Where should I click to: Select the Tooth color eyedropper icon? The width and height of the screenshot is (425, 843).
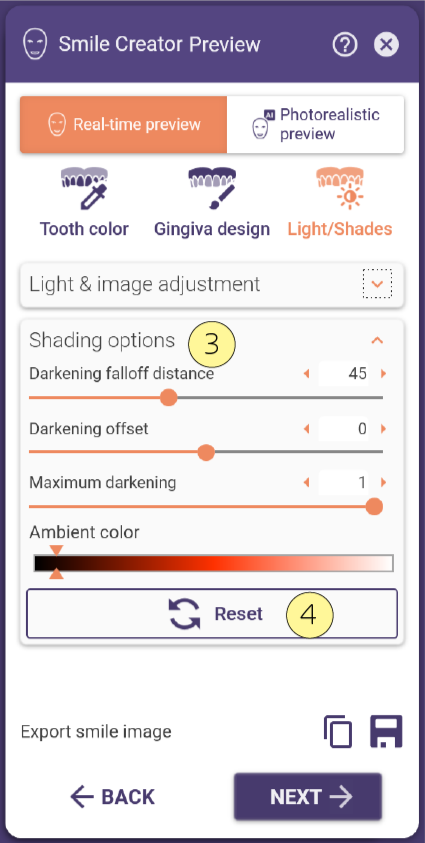84,189
